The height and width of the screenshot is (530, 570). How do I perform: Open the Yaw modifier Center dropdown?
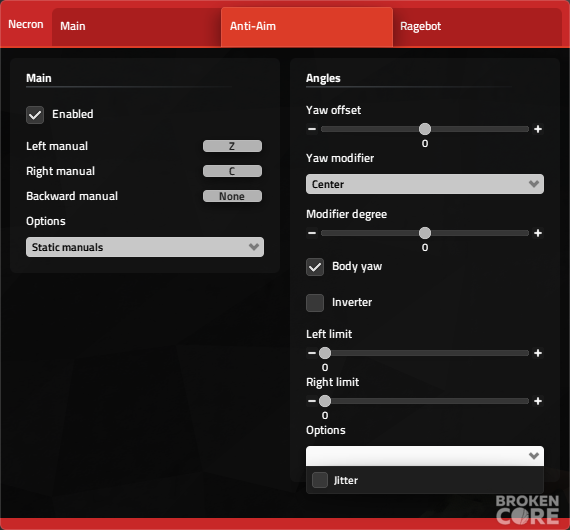click(x=425, y=184)
